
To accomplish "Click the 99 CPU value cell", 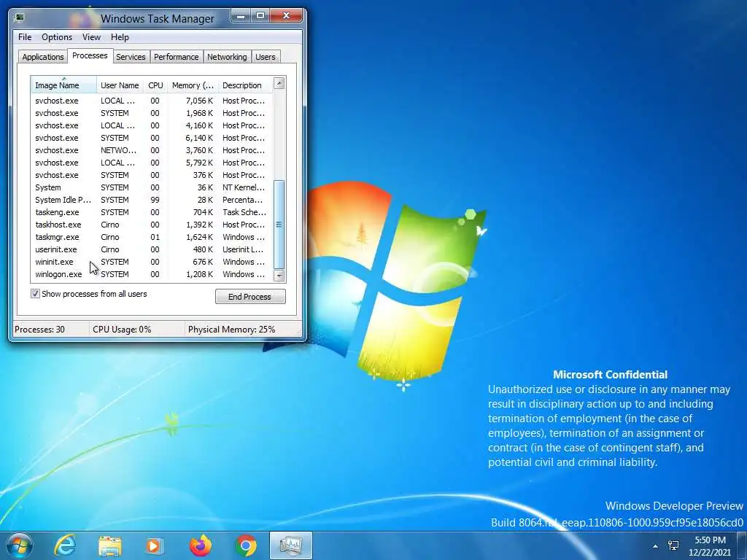I will point(155,200).
